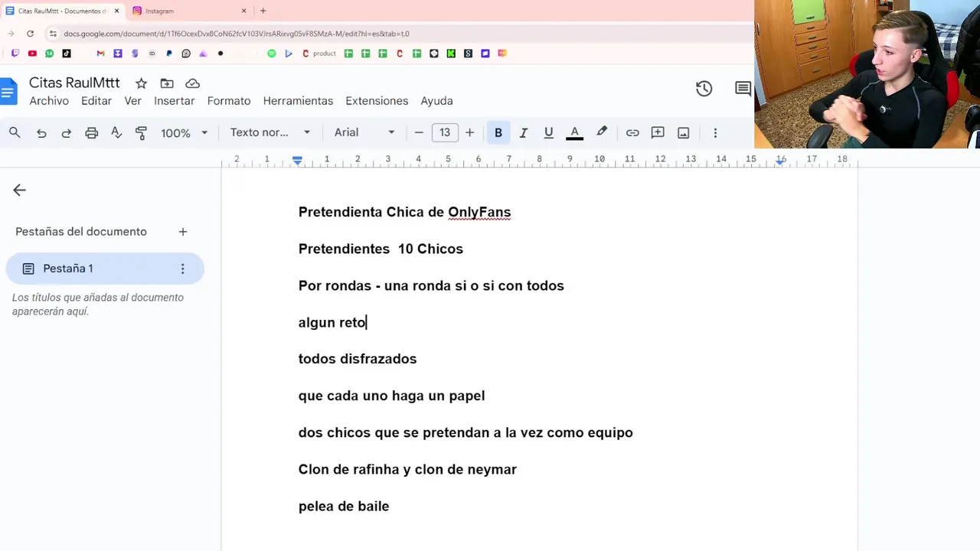Open Pestaña 1 options menu
This screenshot has width=980, height=551.
pos(182,269)
